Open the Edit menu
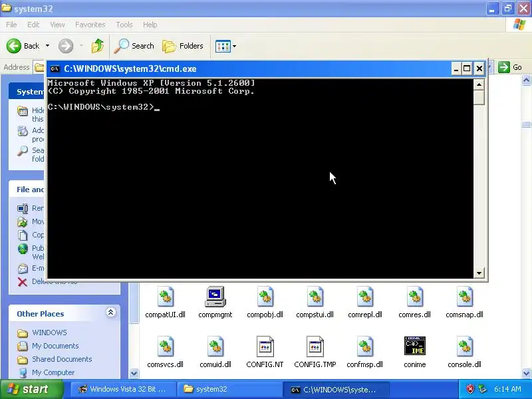Image resolution: width=532 pixels, height=399 pixels. (x=33, y=25)
